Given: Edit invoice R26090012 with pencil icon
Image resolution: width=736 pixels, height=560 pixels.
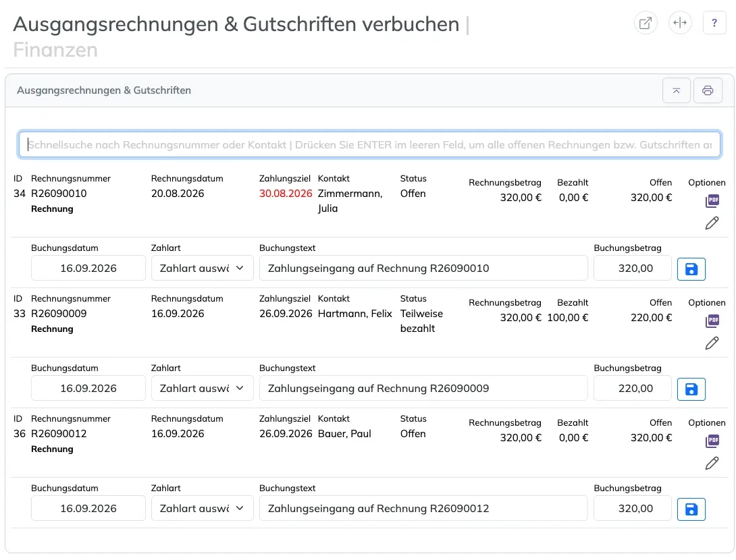Looking at the screenshot, I should coord(712,463).
